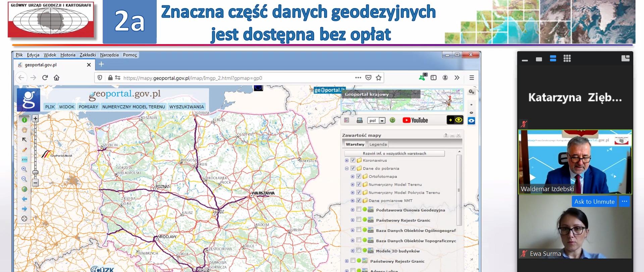Bookmark page with star icon
The height and width of the screenshot is (272, 644).
click(x=379, y=78)
